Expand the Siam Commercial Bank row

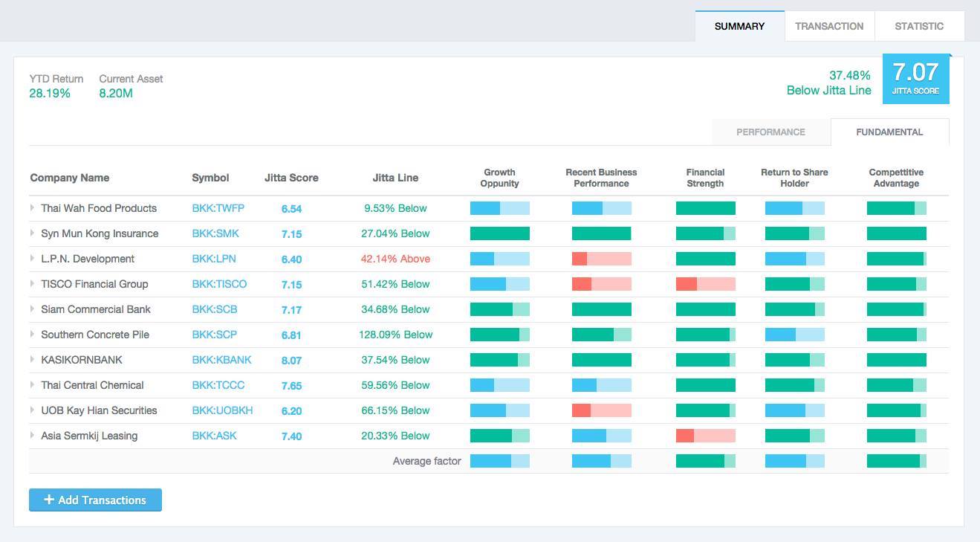33,309
